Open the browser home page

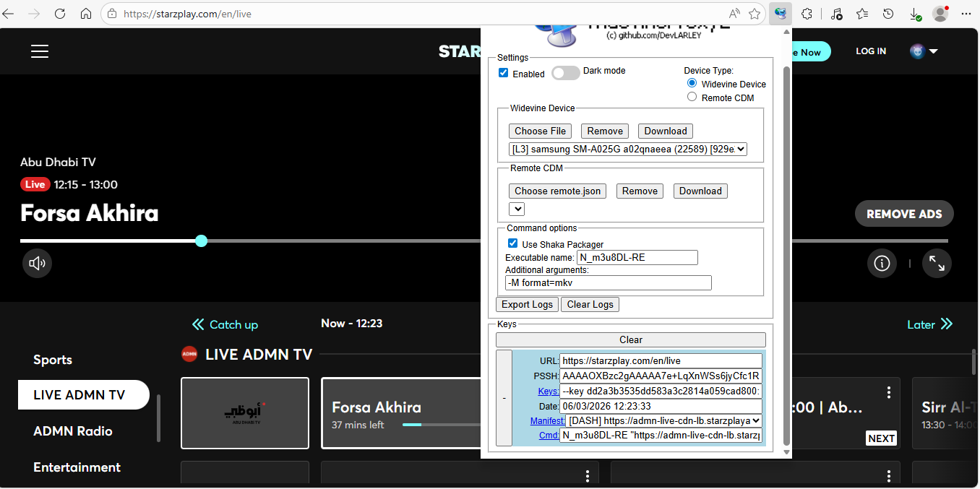pyautogui.click(x=86, y=14)
